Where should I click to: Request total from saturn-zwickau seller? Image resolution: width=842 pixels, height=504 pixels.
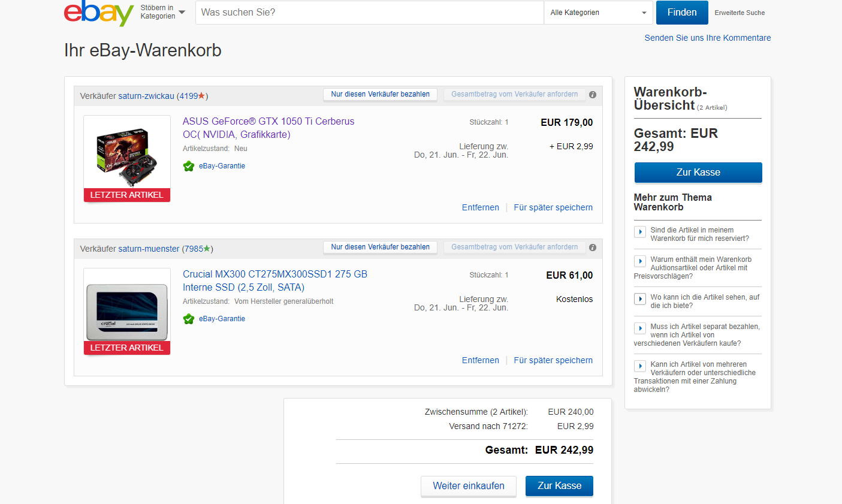[x=515, y=94]
